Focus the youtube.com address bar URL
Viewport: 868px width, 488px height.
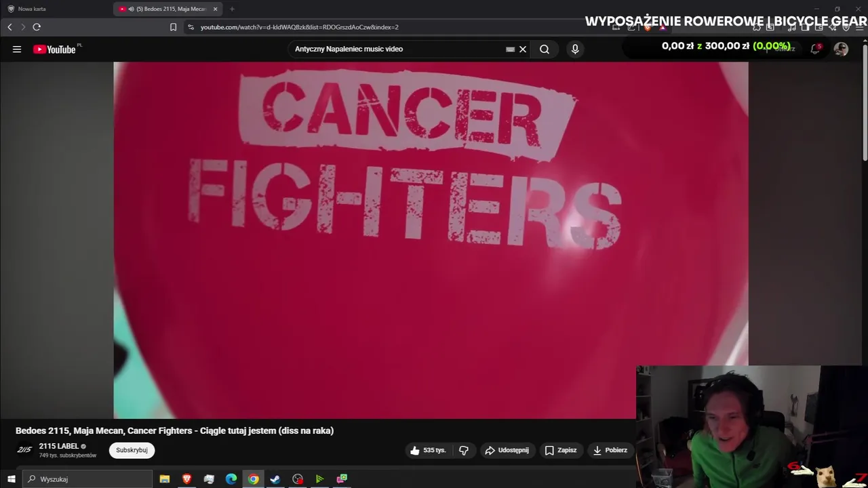[299, 27]
